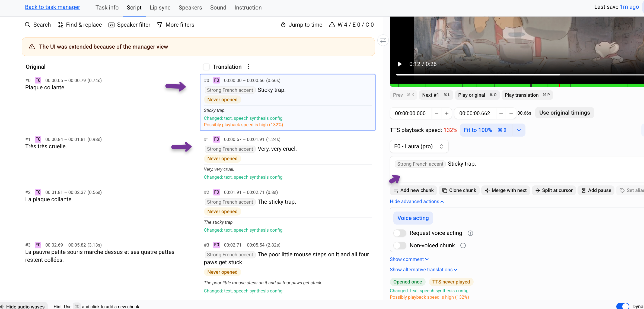Expand Show alternative translations

click(423, 270)
